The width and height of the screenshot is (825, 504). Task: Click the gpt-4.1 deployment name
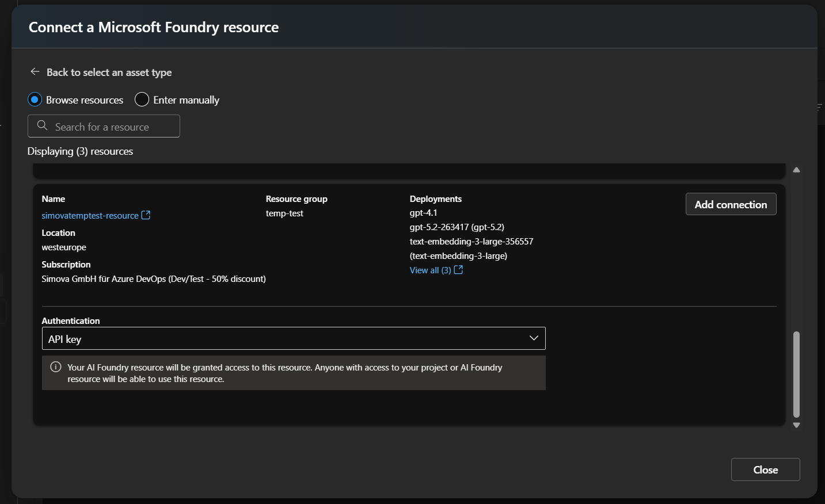[x=423, y=213]
